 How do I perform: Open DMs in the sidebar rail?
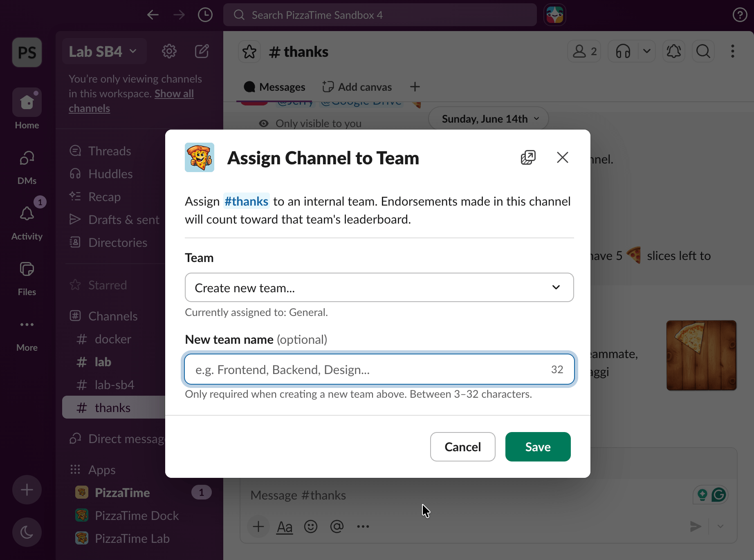tap(27, 168)
